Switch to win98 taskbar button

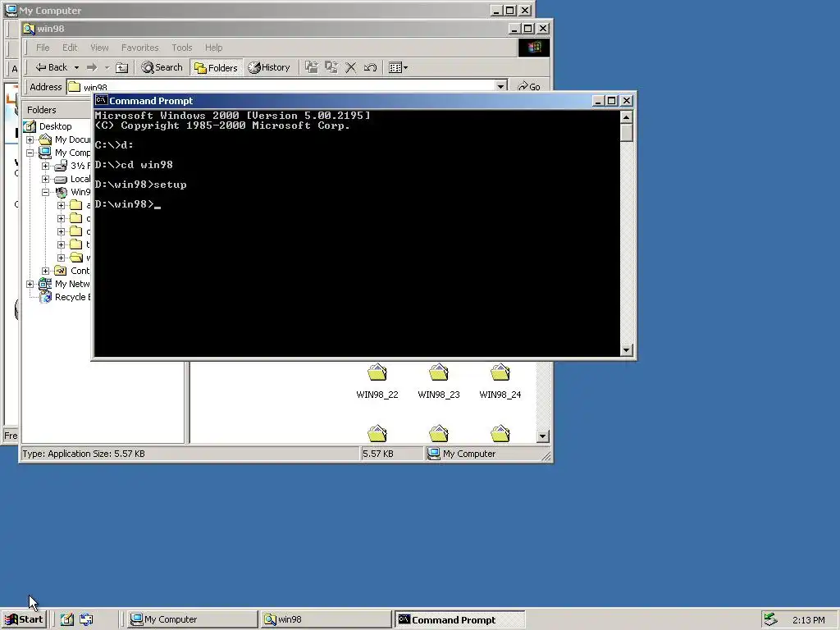(x=326, y=619)
